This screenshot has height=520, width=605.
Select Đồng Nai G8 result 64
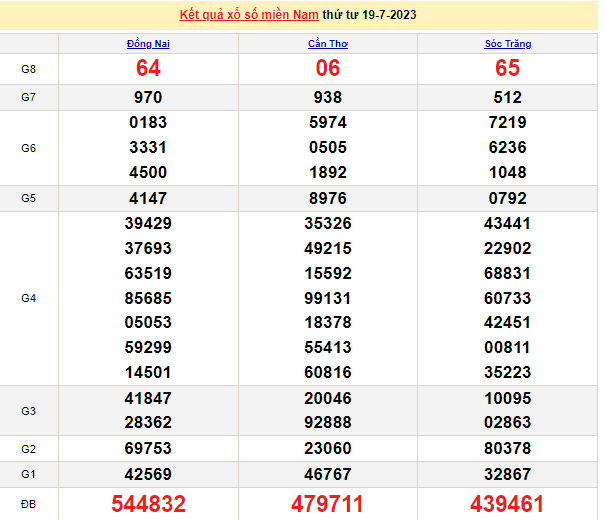[148, 68]
